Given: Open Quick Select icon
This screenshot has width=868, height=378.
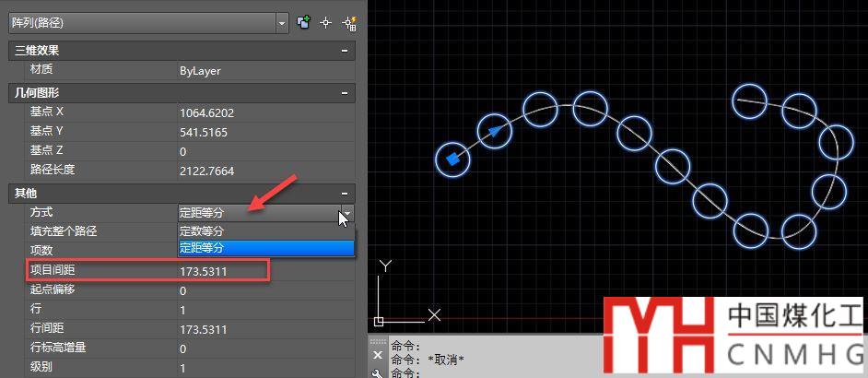Looking at the screenshot, I should coord(349,23).
